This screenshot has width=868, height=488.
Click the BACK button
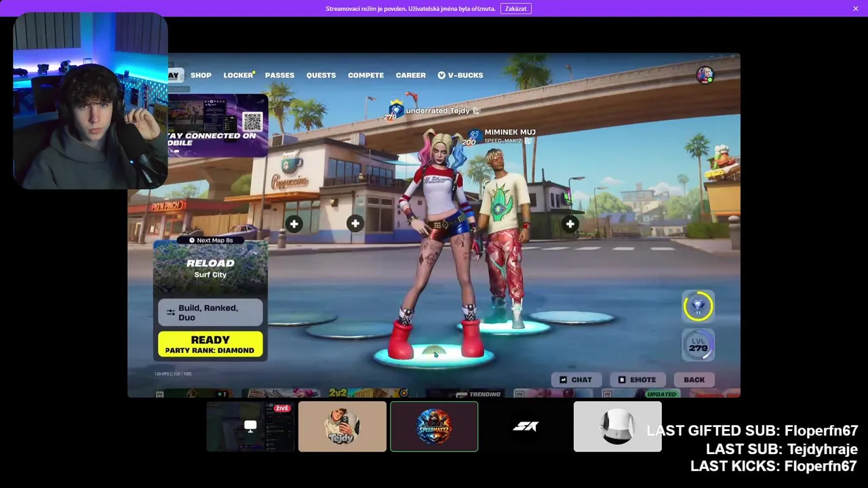coord(694,380)
